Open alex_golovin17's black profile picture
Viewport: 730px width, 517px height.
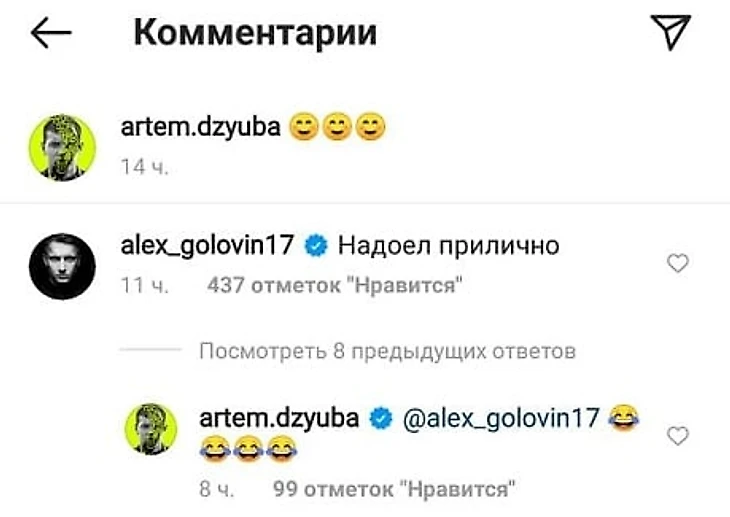tap(62, 266)
